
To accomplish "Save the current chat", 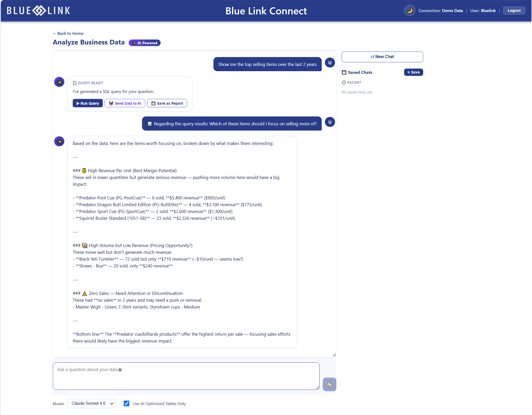I will [413, 72].
